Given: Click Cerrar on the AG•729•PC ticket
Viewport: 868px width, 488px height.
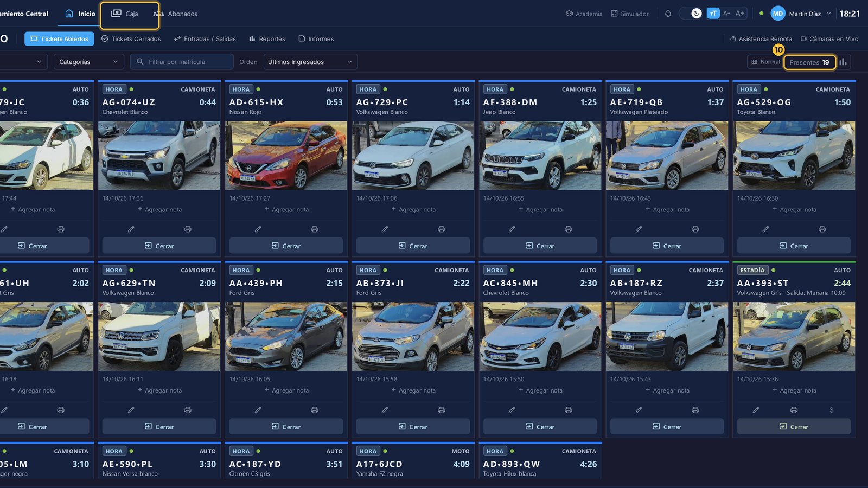Looking at the screenshot, I should 413,246.
